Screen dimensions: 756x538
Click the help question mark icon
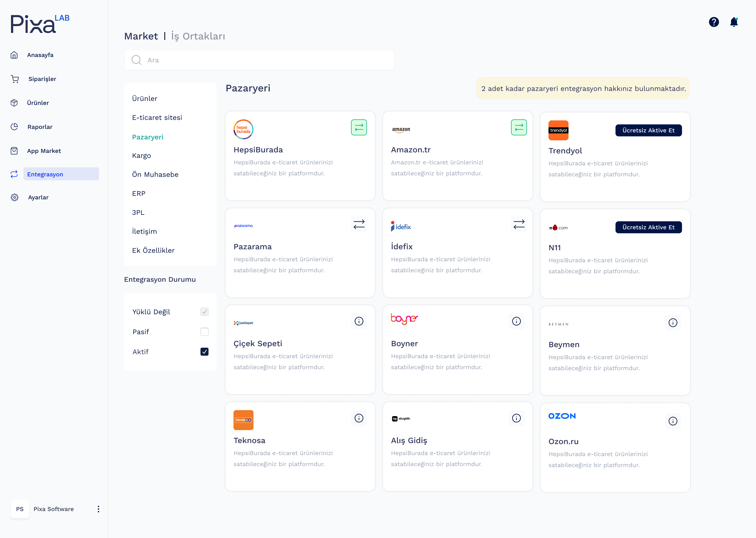(x=713, y=22)
